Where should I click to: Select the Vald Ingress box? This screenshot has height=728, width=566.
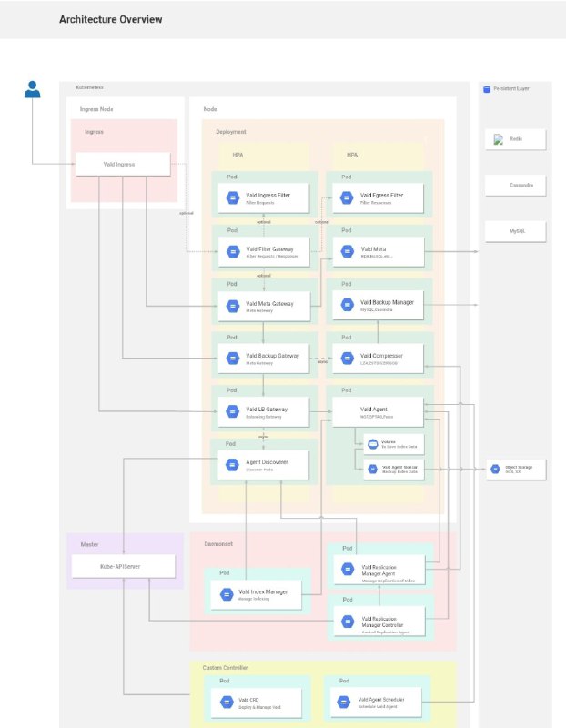(x=123, y=165)
